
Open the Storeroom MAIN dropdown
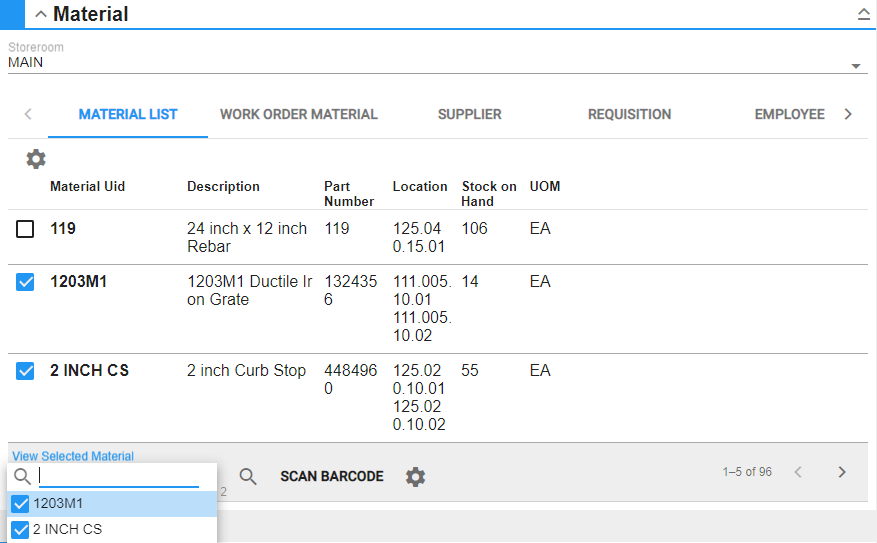(x=856, y=66)
